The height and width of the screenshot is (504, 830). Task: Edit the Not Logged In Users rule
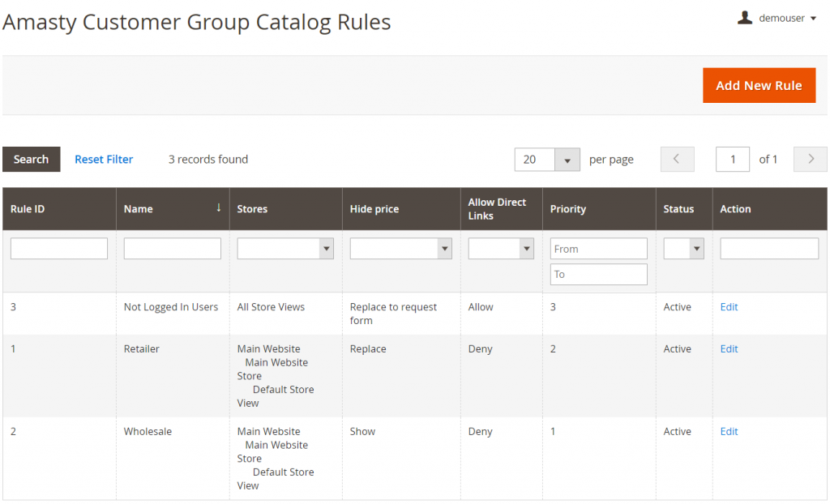pyautogui.click(x=729, y=306)
